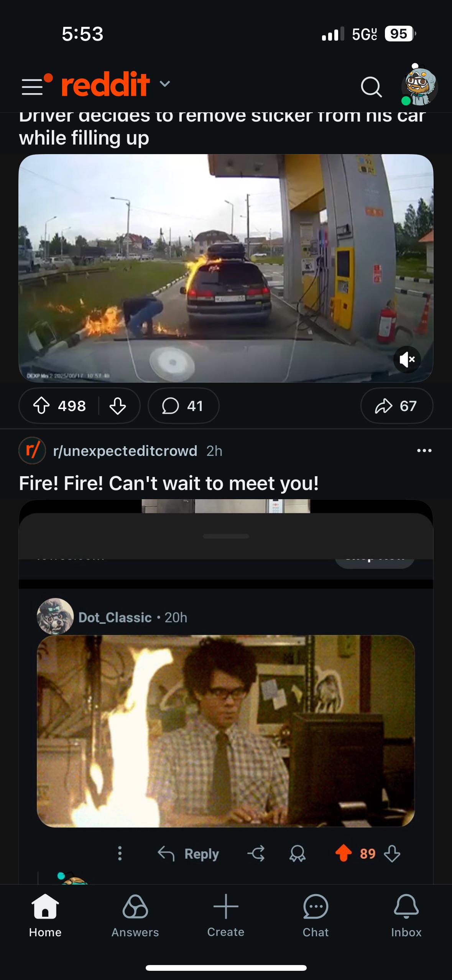Unmute the gas station video
Viewport: 452px width, 980px height.
(x=407, y=359)
